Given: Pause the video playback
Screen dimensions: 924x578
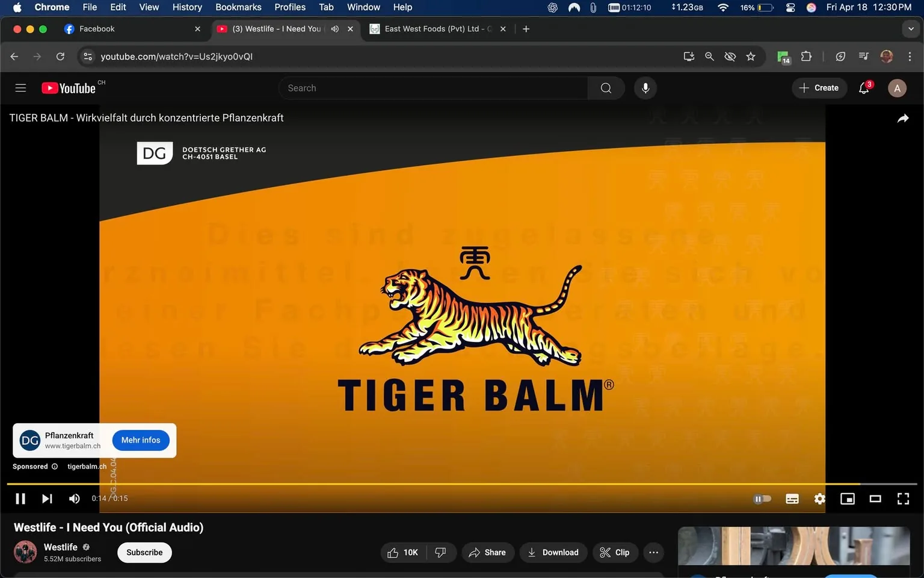Looking at the screenshot, I should click(20, 498).
